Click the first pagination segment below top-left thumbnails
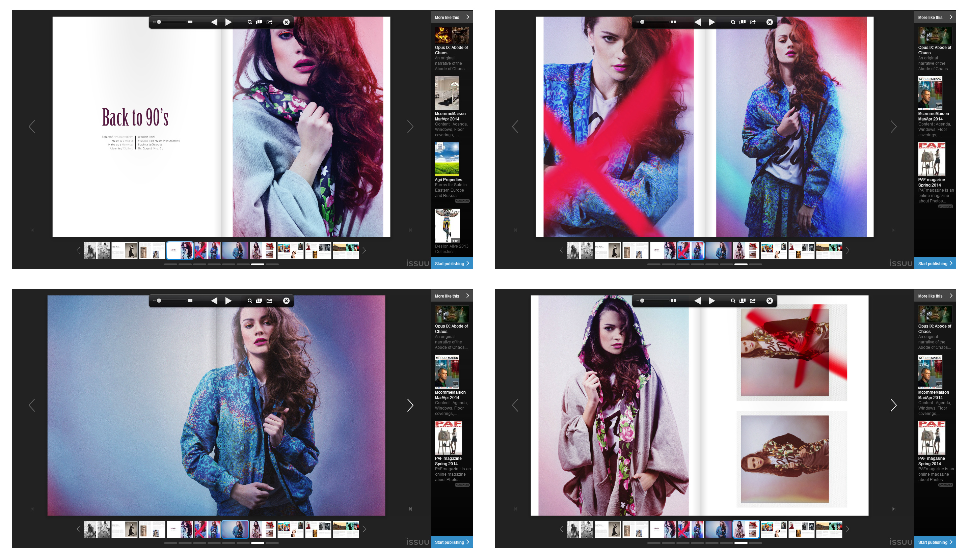970x560 pixels. tap(170, 264)
